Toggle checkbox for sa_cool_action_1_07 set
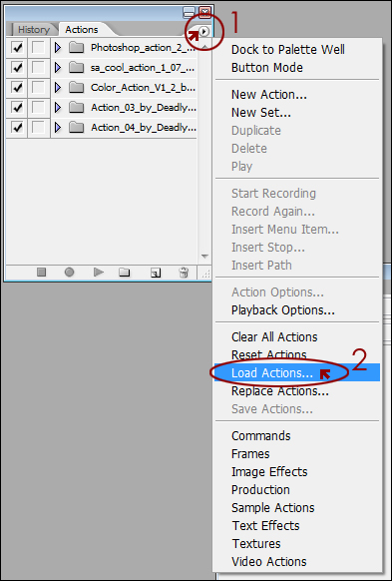The width and height of the screenshot is (392, 581). point(17,68)
